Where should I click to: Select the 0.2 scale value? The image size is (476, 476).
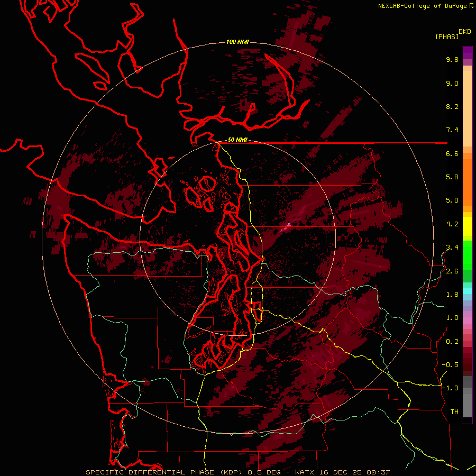pyautogui.click(x=452, y=342)
